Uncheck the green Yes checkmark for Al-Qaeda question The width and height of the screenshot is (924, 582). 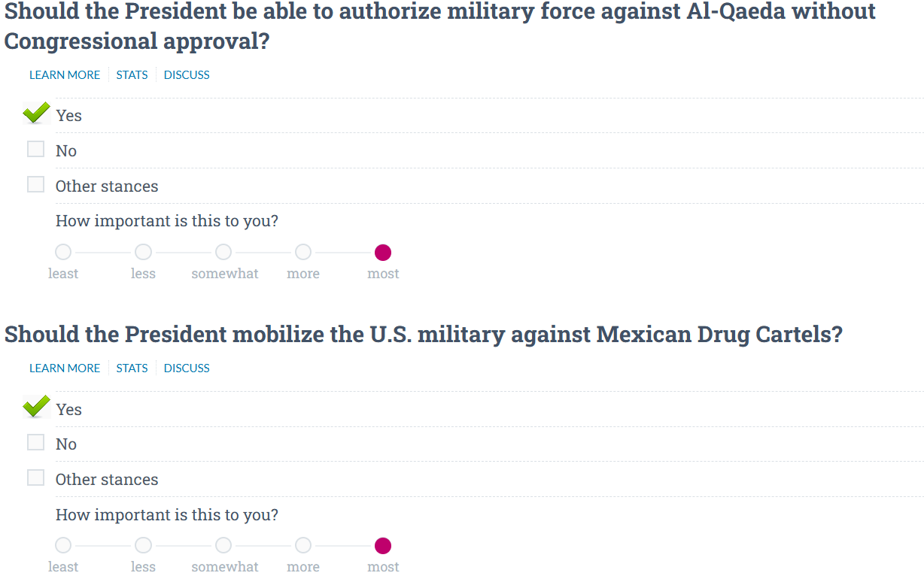pyautogui.click(x=36, y=114)
